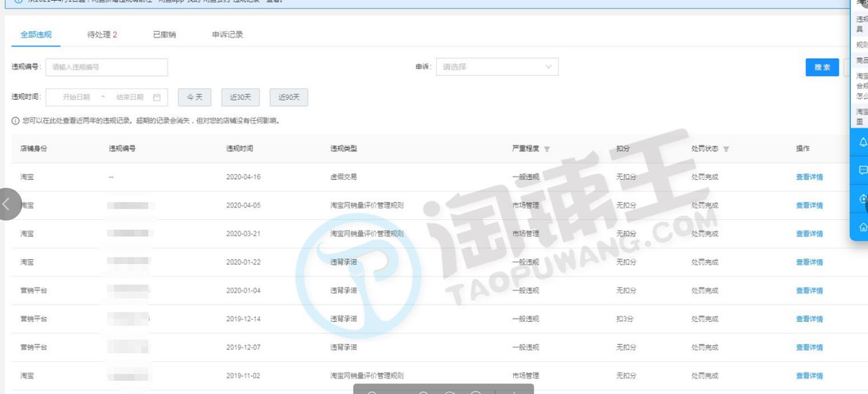The width and height of the screenshot is (868, 394).
Task: Click the 严重程度 column filter icon
Action: coord(546,149)
